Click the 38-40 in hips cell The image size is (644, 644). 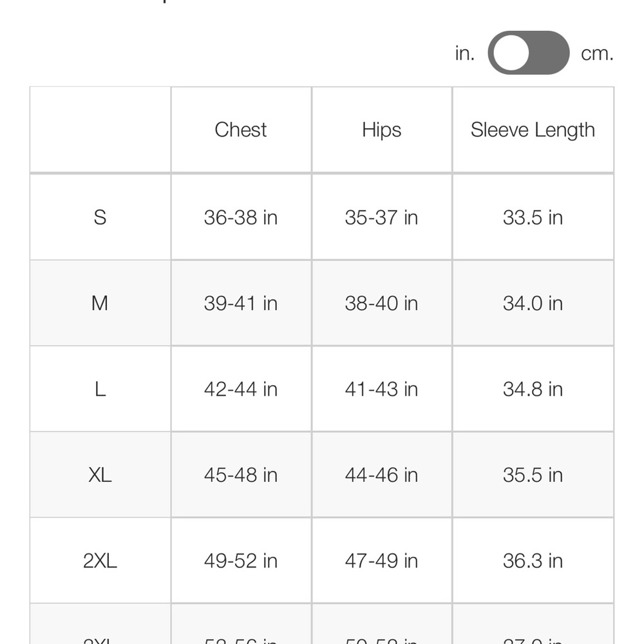381,303
